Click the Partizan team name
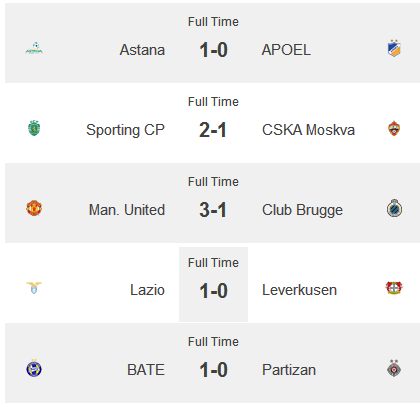 point(289,370)
